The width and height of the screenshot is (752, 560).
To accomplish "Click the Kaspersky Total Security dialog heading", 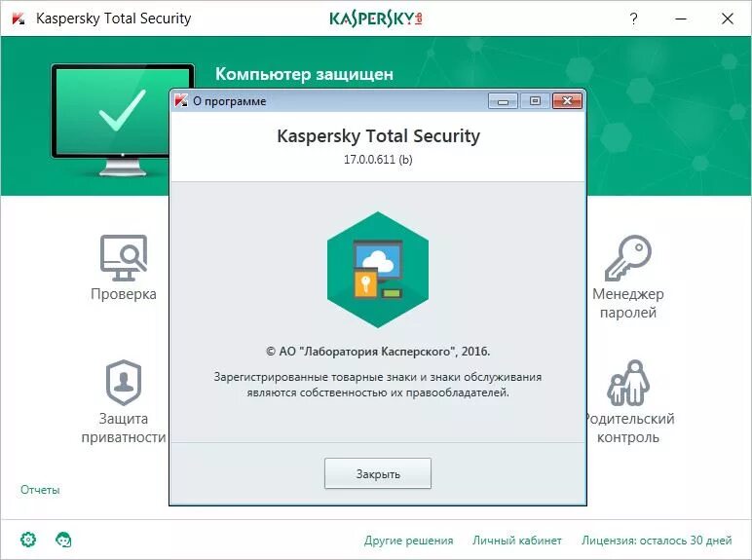I will [x=378, y=136].
